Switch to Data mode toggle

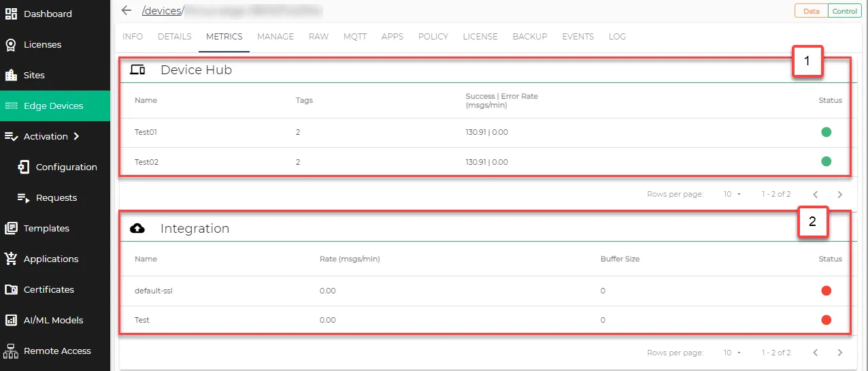click(811, 11)
